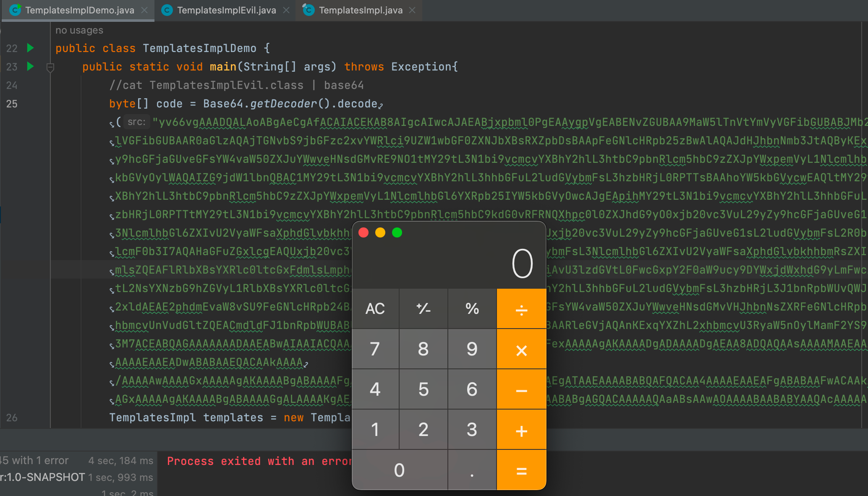Screen dimensions: 868x496
Task: Close the TemplatesImpl.java editor tab
Action: click(412, 10)
